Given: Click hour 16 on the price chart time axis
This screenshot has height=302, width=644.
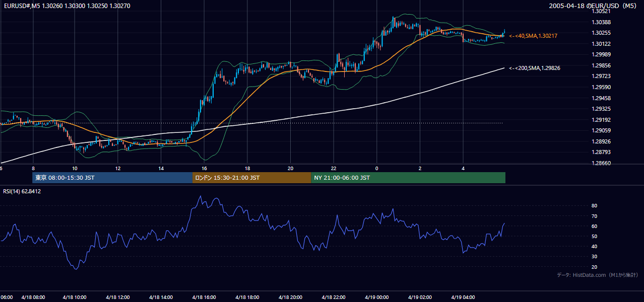Looking at the screenshot, I should [x=204, y=168].
